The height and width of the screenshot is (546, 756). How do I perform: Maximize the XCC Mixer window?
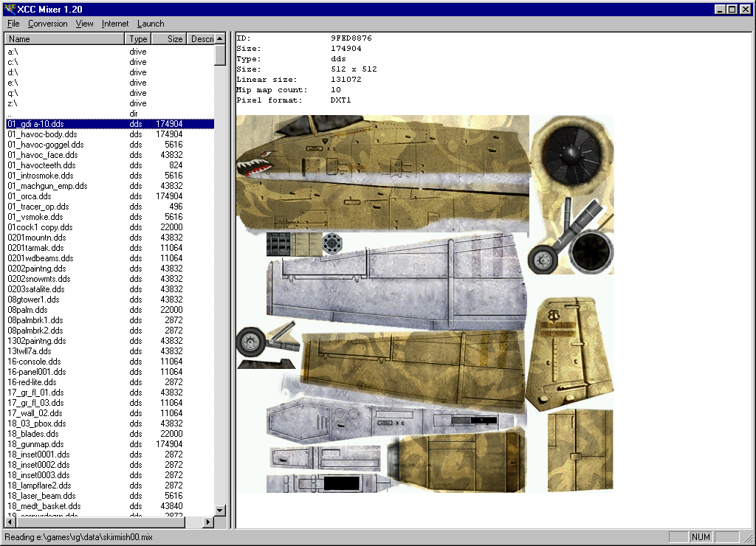(732, 9)
